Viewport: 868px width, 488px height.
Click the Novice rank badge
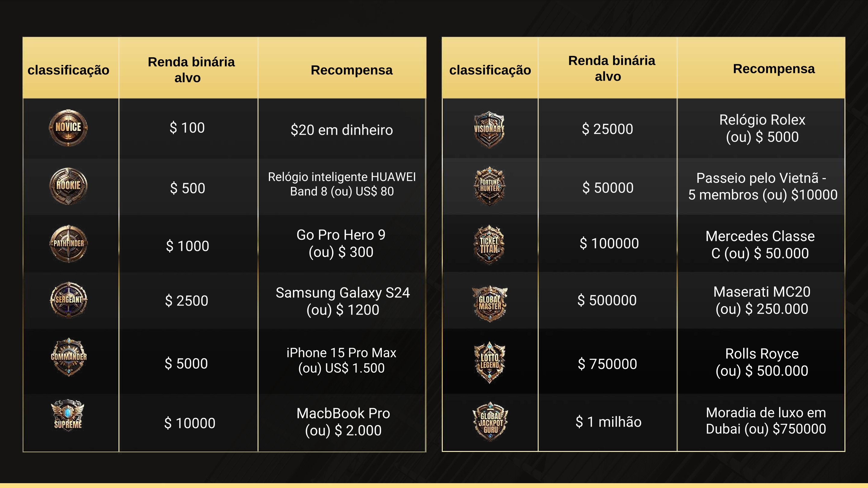tap(68, 128)
